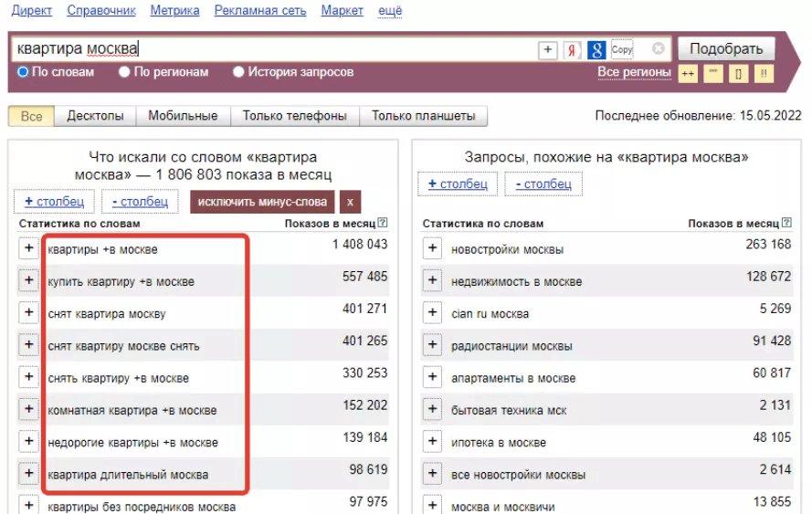Select the "По регионам" radio option
Screen dimensions: 812x514
click(x=124, y=72)
